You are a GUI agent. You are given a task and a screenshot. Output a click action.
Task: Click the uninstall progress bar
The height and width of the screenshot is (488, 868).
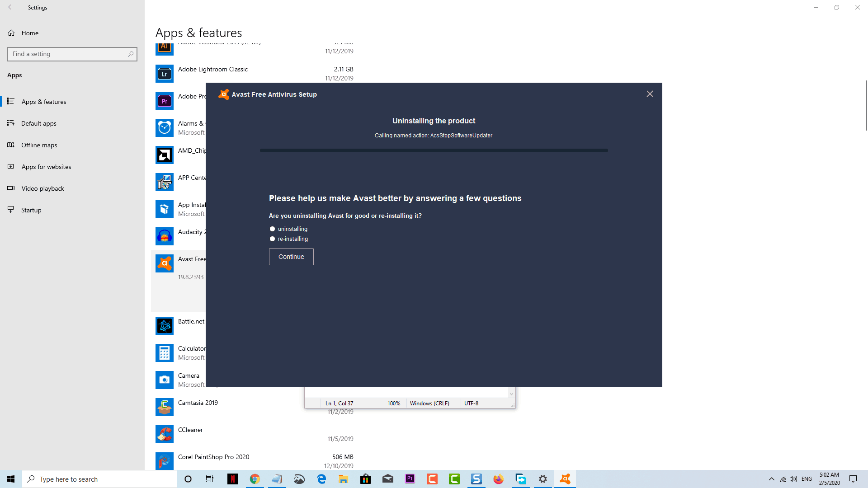[434, 150]
